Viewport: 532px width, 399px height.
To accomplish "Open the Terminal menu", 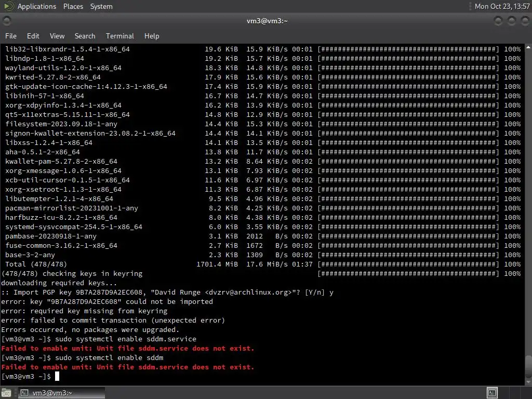I will (x=120, y=36).
